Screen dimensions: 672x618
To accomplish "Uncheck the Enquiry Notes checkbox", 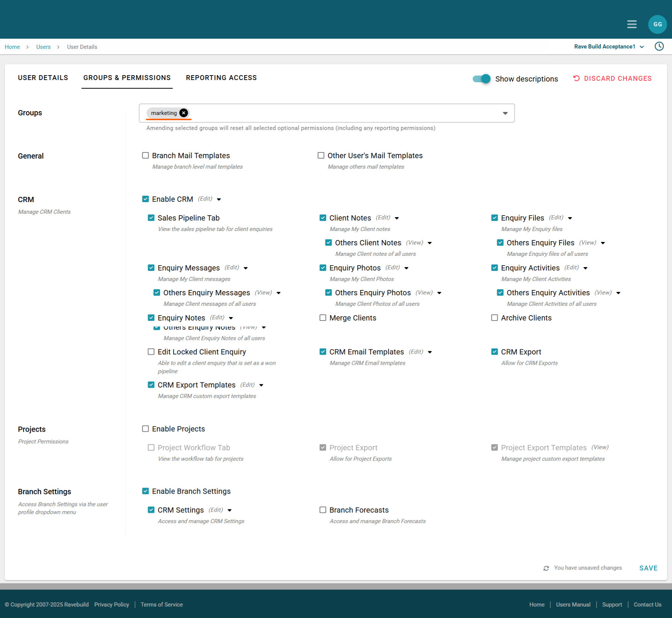I will 151,318.
